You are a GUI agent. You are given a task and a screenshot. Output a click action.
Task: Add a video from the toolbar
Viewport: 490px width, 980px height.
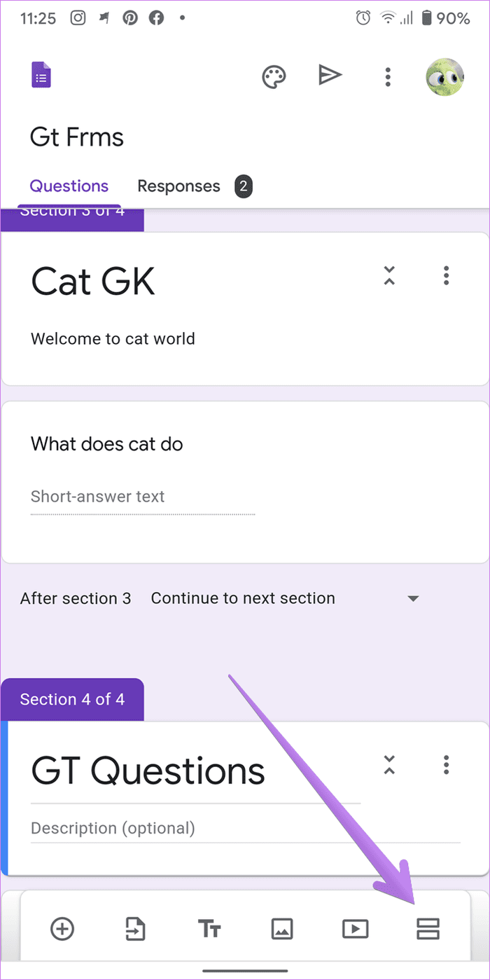[356, 929]
